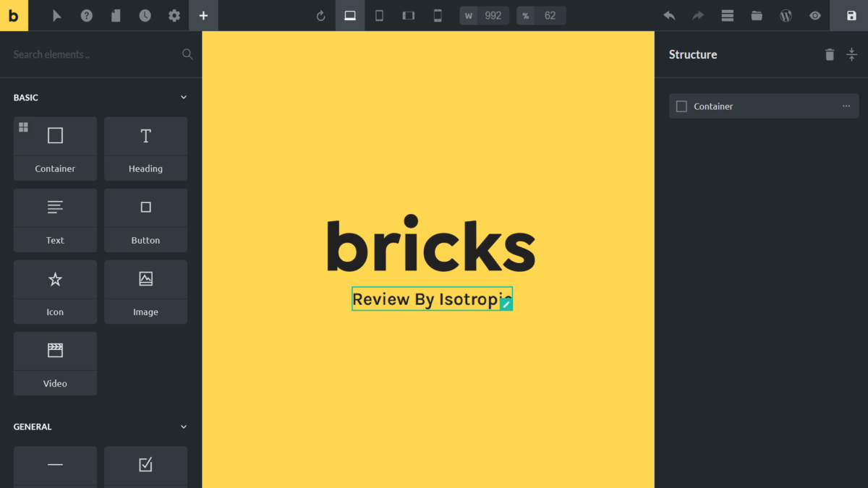The height and width of the screenshot is (488, 868).
Task: Select the Container element checkbox in Structure
Action: (x=681, y=106)
